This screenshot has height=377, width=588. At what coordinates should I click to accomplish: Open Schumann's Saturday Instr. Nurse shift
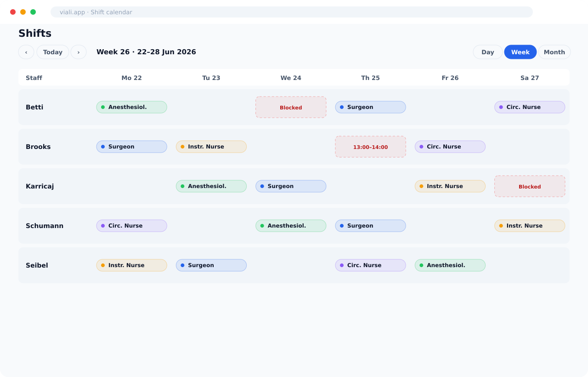530,226
